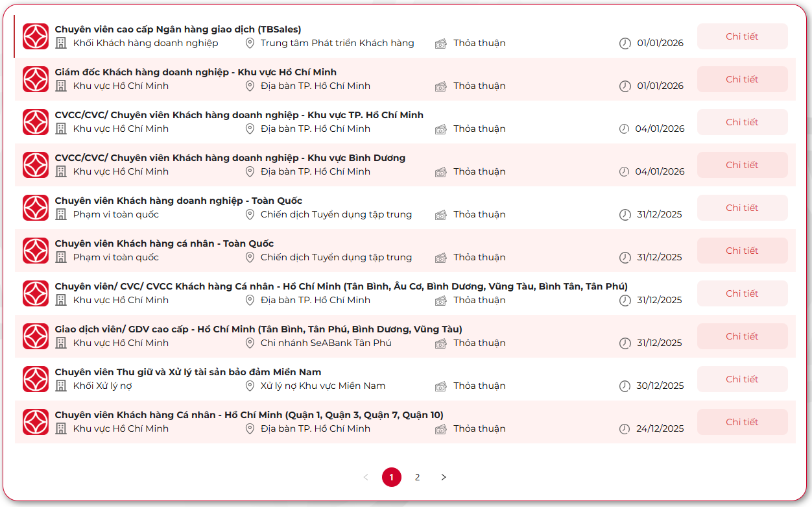Click location pin icon for Chi nhánh SeABank Tân Phú
This screenshot has height=507, width=812.
(x=250, y=343)
